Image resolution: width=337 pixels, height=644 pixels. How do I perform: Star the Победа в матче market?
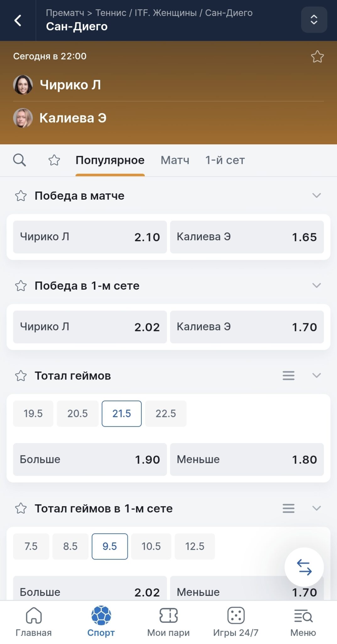pos(21,195)
